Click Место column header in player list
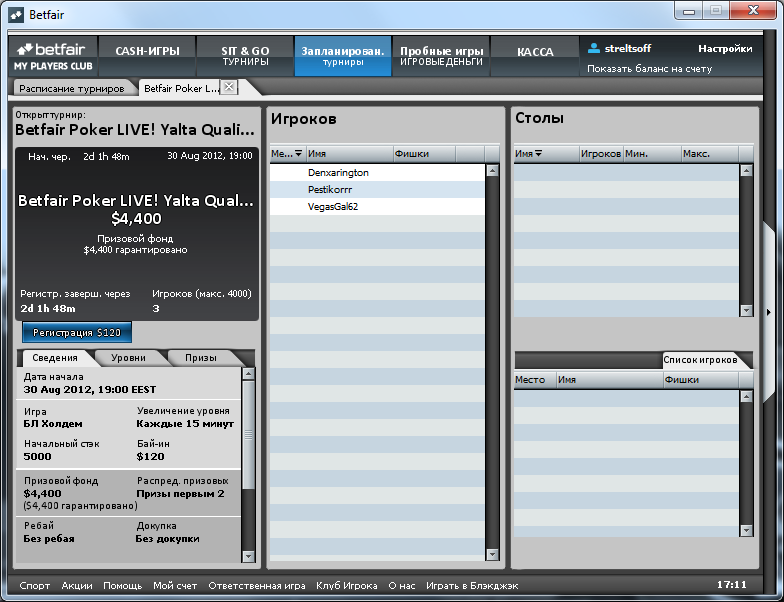Image resolution: width=784 pixels, height=602 pixels. [535, 380]
